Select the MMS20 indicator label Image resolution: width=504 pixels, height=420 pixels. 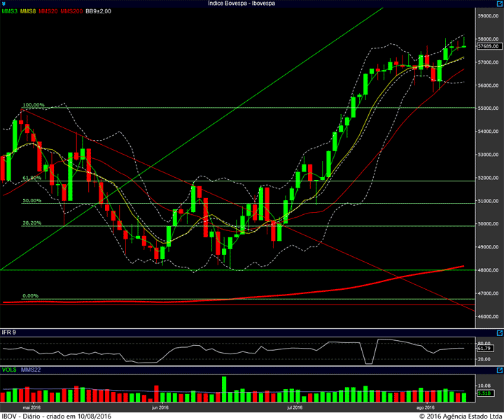coord(48,11)
